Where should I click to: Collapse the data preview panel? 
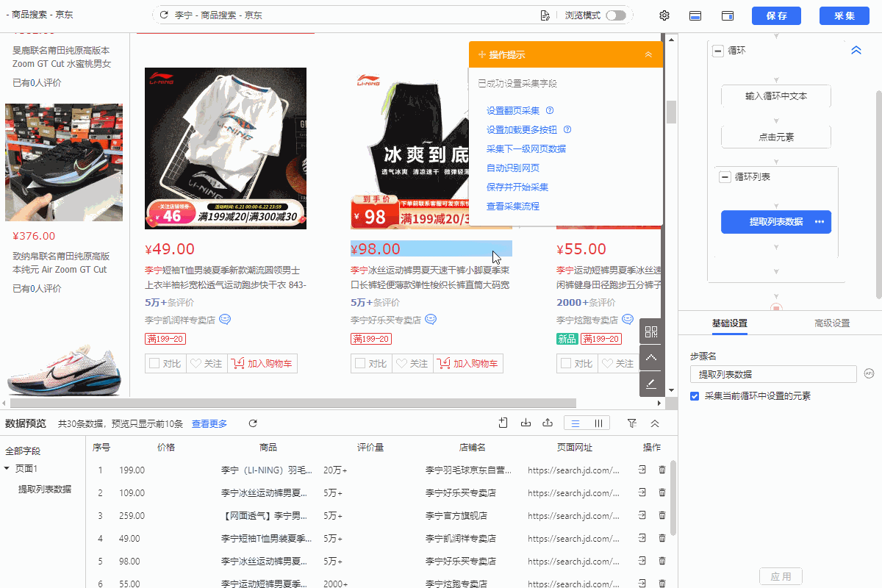point(655,423)
